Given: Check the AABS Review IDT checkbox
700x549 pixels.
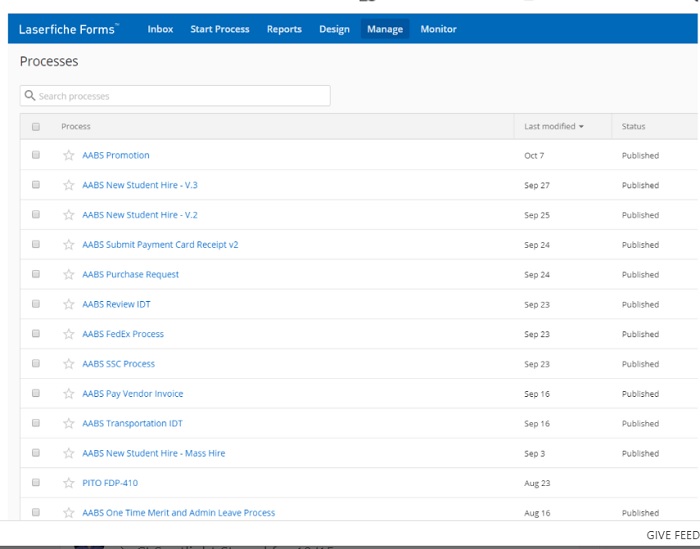Looking at the screenshot, I should tap(36, 304).
